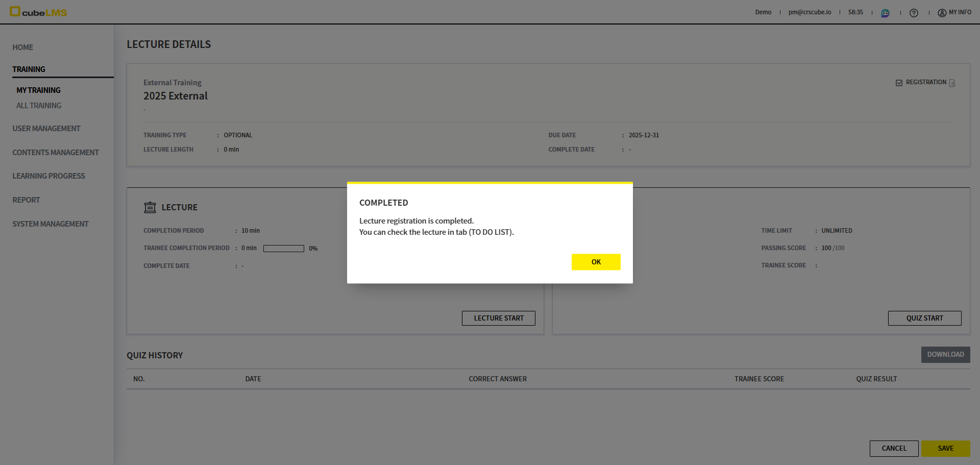The image size is (980, 465).
Task: Expand USER MANAGEMENT in sidebar
Action: point(46,129)
